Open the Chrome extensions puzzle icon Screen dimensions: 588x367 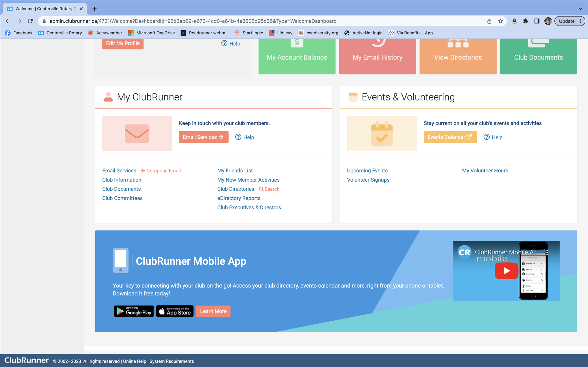526,21
